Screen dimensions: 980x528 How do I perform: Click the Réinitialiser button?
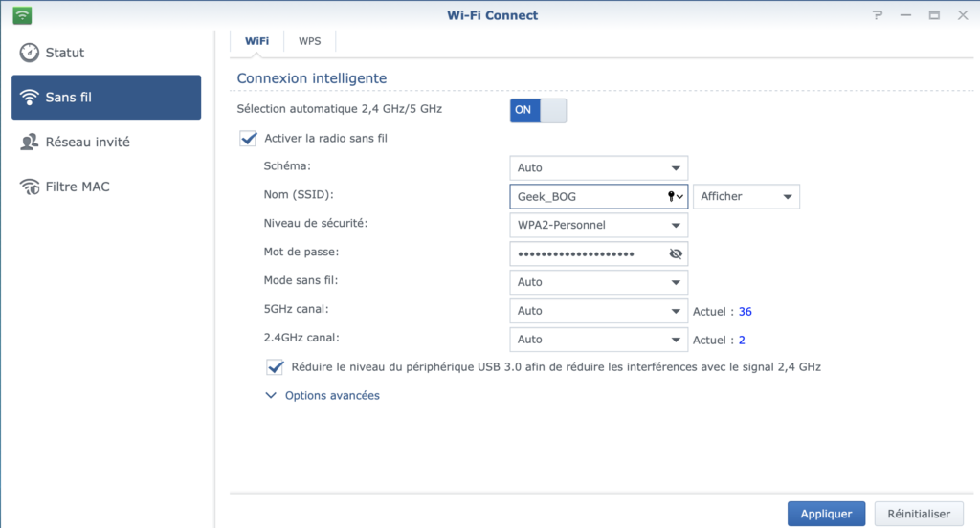pyautogui.click(x=919, y=514)
